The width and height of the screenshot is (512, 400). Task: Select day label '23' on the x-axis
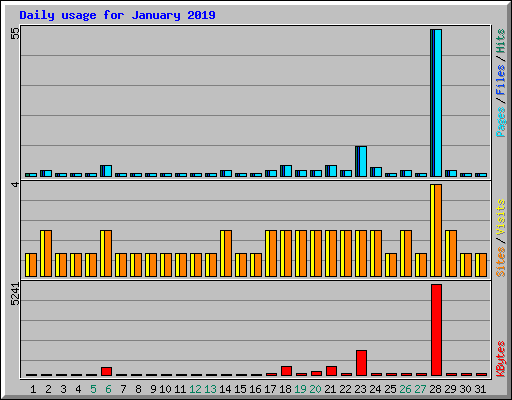tap(360, 389)
